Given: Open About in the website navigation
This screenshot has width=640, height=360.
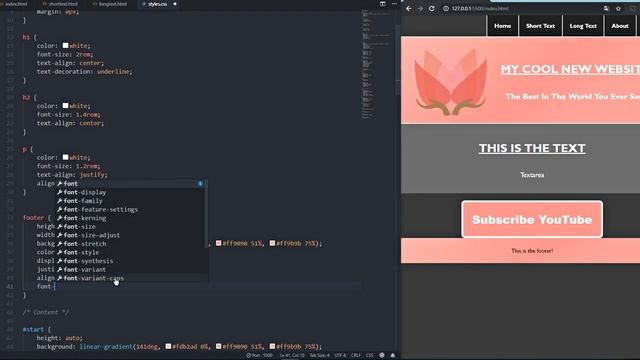Looking at the screenshot, I should (x=620, y=26).
